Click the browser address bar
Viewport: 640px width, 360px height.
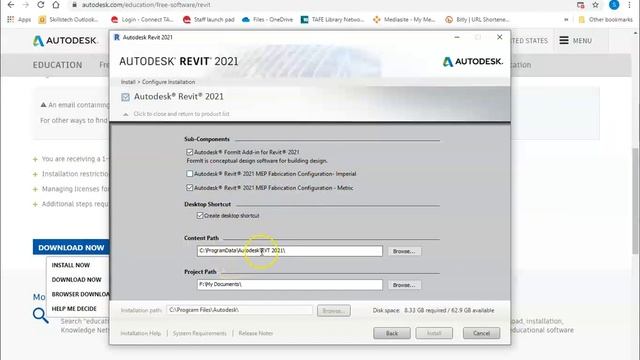coord(318,5)
